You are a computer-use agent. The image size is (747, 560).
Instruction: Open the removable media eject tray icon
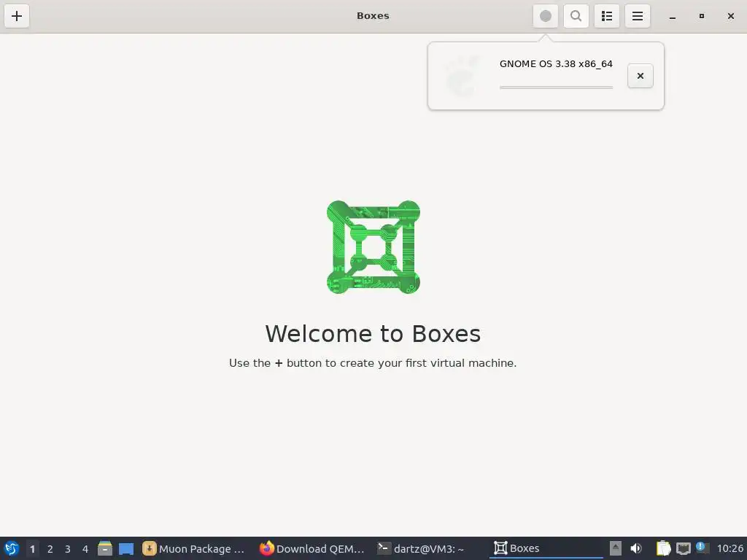tap(616, 548)
